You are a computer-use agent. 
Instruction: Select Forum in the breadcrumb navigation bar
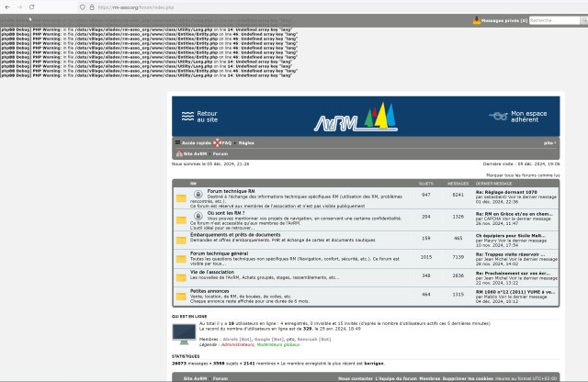coord(220,154)
